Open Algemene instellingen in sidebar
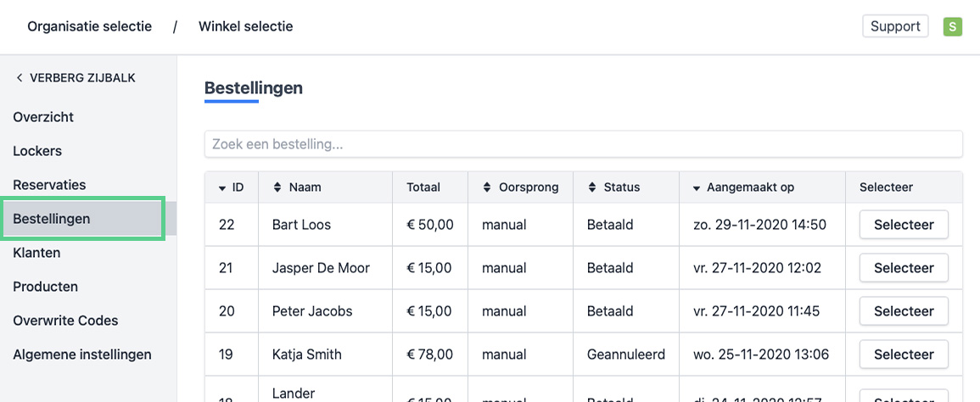980x402 pixels. coord(82,355)
